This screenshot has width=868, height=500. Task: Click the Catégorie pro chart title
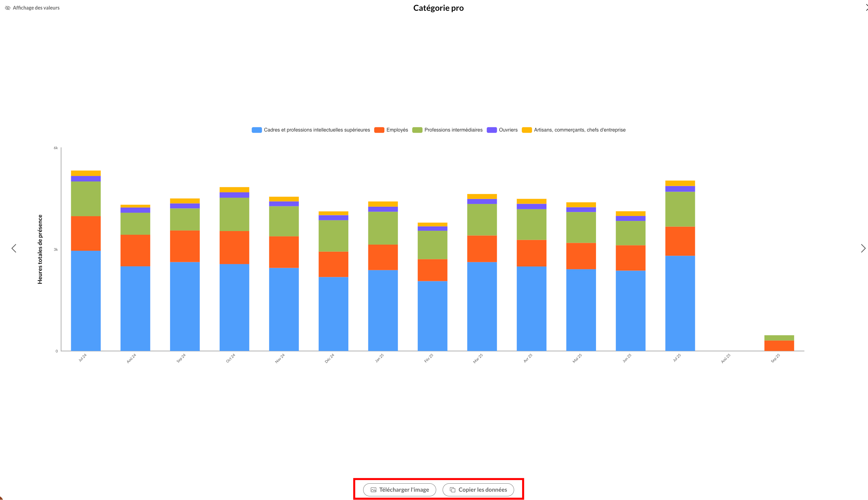click(438, 8)
